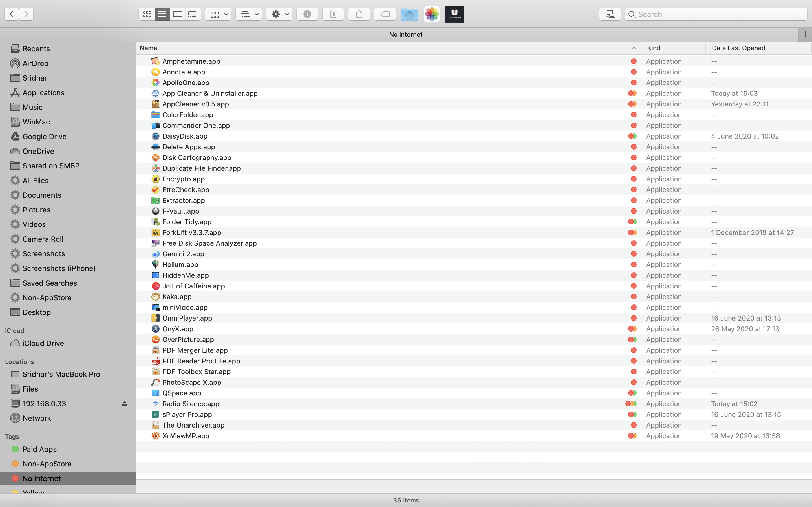Click the Get Info toolbar icon
This screenshot has width=812, height=507.
tap(307, 14)
